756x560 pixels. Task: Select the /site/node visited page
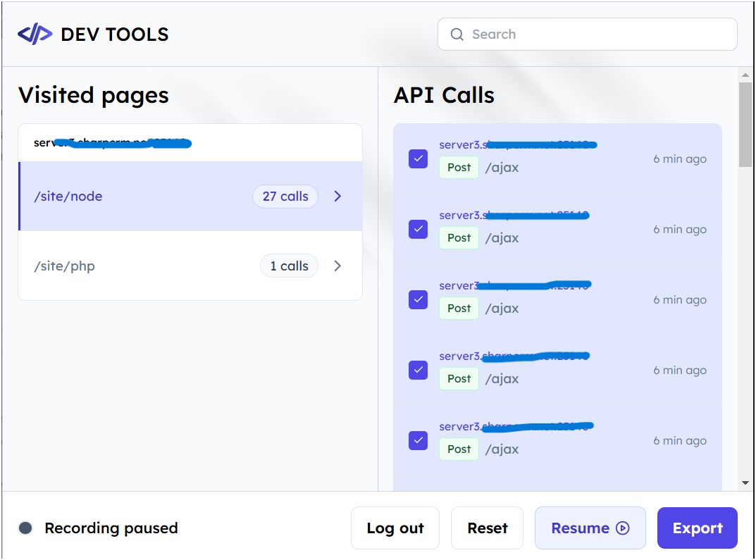coord(68,197)
